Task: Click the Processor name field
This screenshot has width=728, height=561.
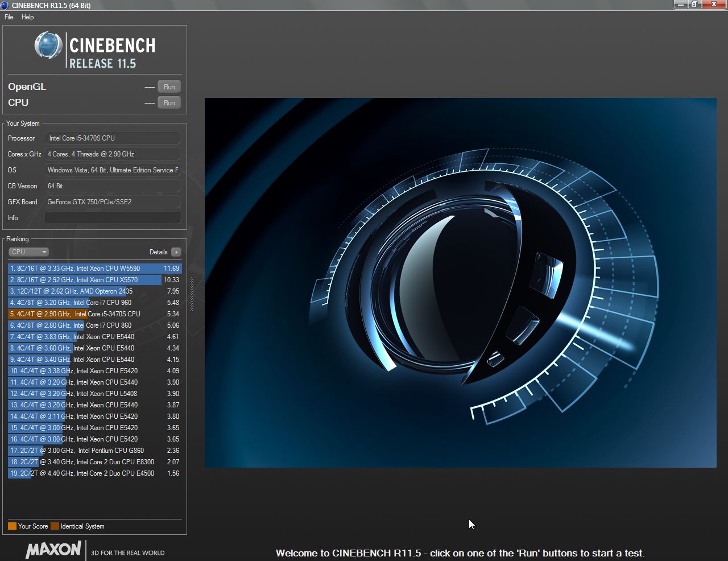Action: point(113,138)
